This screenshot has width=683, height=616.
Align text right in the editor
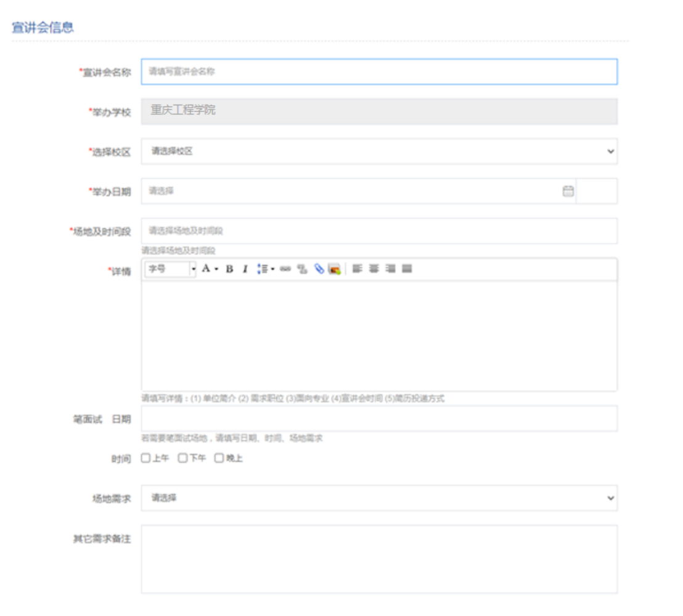390,269
